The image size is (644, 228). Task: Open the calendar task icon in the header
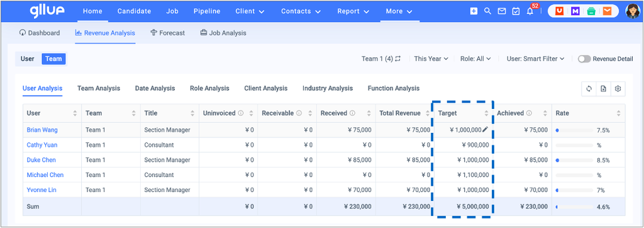(x=516, y=11)
